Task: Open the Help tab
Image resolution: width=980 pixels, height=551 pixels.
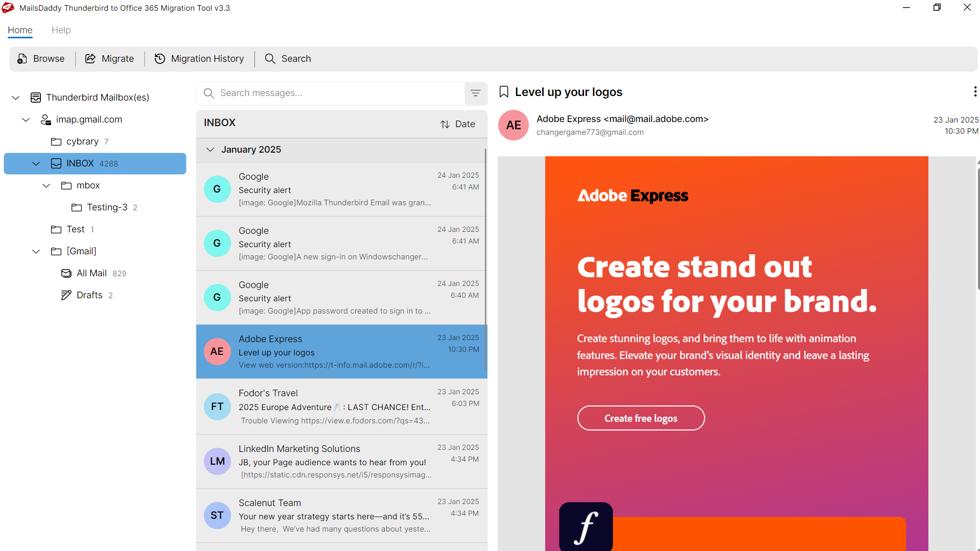Action: click(x=61, y=30)
